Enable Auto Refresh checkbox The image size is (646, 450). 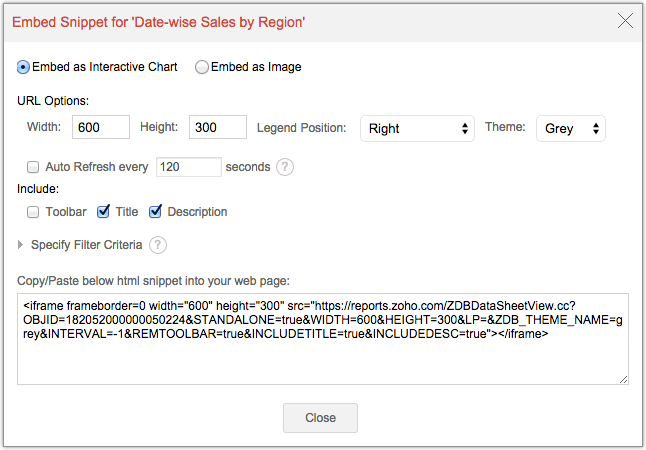tap(33, 167)
